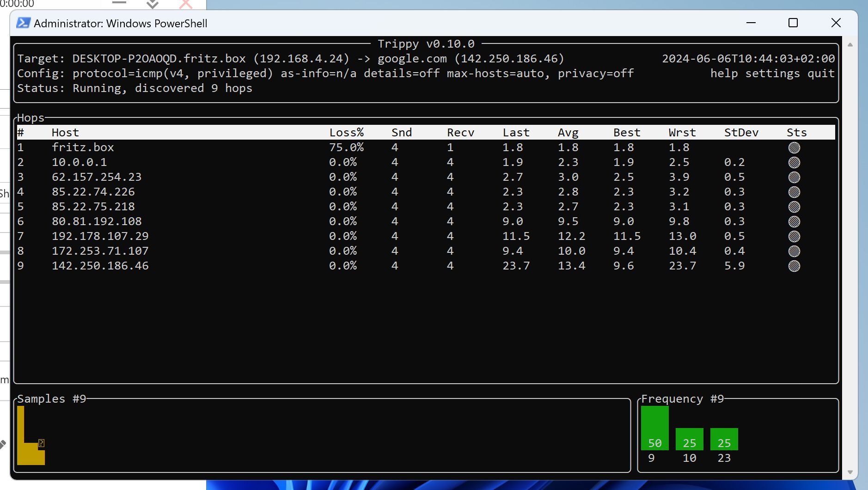The image size is (868, 490).
Task: Click the Target line with google.com
Action: [291, 59]
